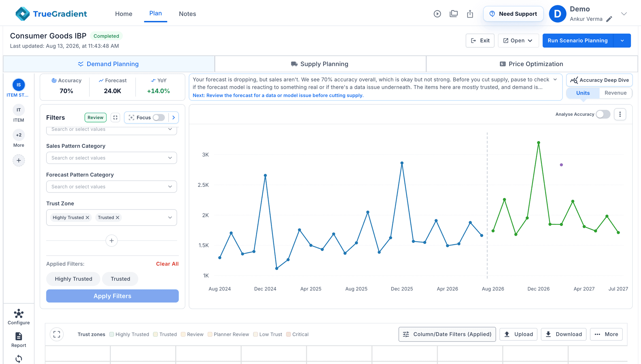Click the Accuracy metric card
The height and width of the screenshot is (364, 641).
click(66, 86)
